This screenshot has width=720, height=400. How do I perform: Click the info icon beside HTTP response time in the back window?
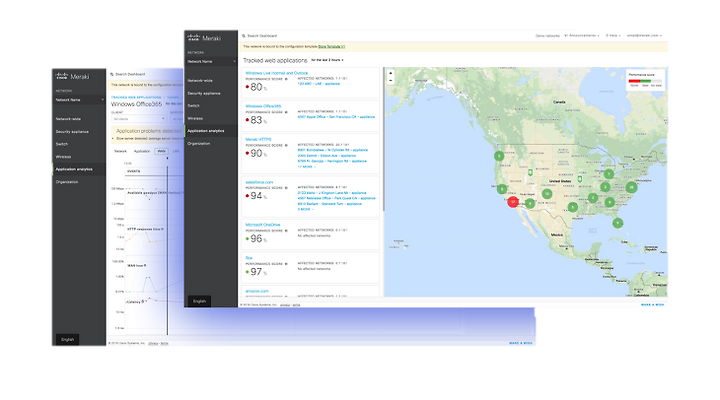pos(163,229)
